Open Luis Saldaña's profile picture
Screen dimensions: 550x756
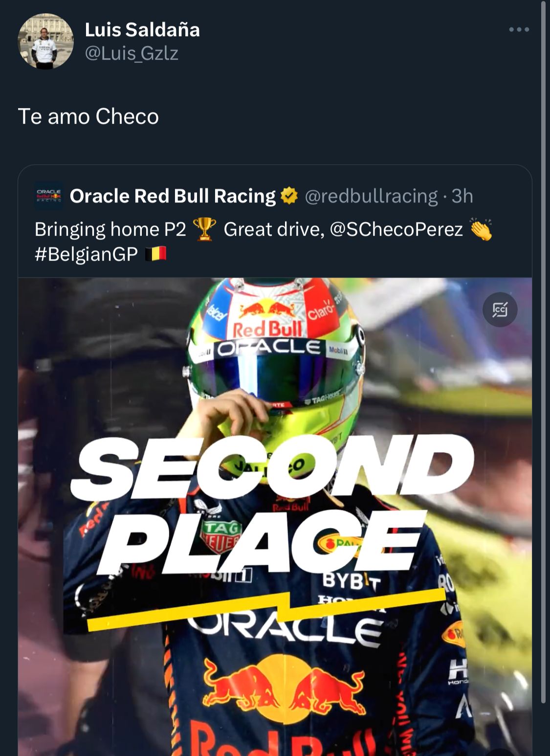45,42
